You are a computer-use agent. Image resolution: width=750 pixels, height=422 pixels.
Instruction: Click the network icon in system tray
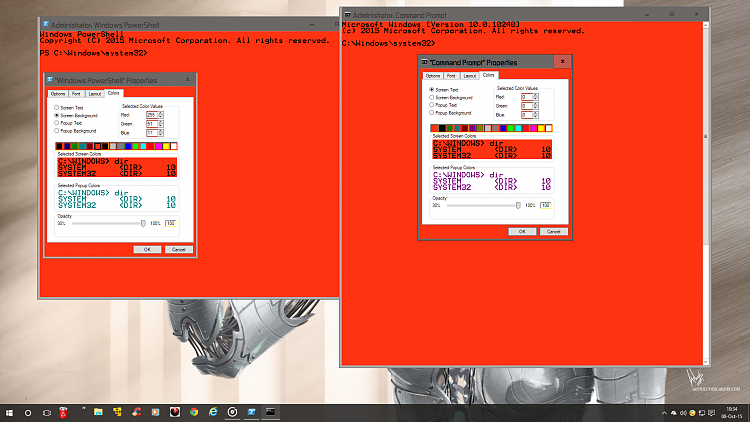click(x=702, y=413)
